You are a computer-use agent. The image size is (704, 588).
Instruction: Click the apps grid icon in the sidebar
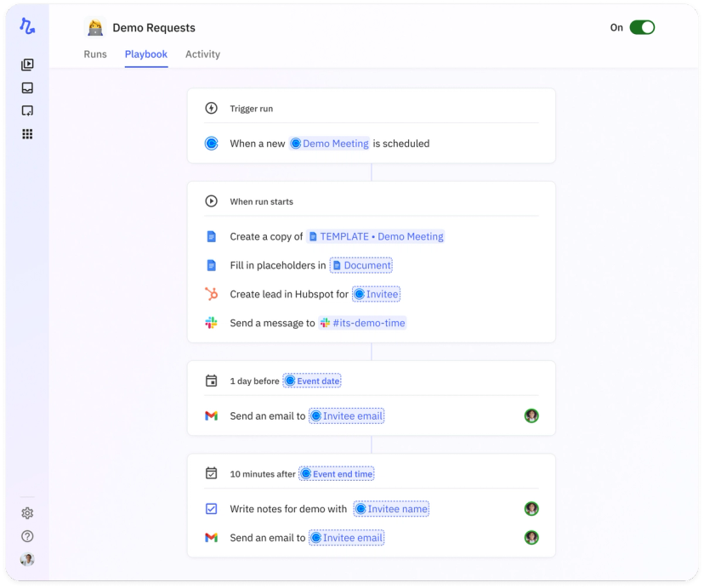point(26,133)
